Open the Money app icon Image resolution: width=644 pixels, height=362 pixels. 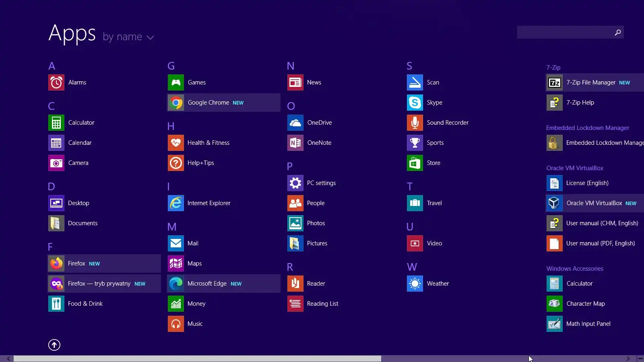[x=176, y=304]
